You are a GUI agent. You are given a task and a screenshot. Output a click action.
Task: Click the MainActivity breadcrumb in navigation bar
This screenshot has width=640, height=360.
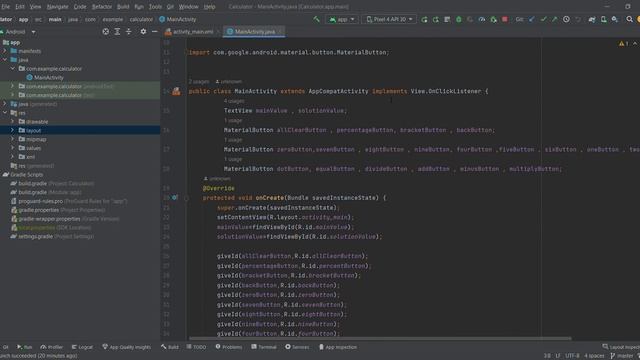click(x=178, y=19)
